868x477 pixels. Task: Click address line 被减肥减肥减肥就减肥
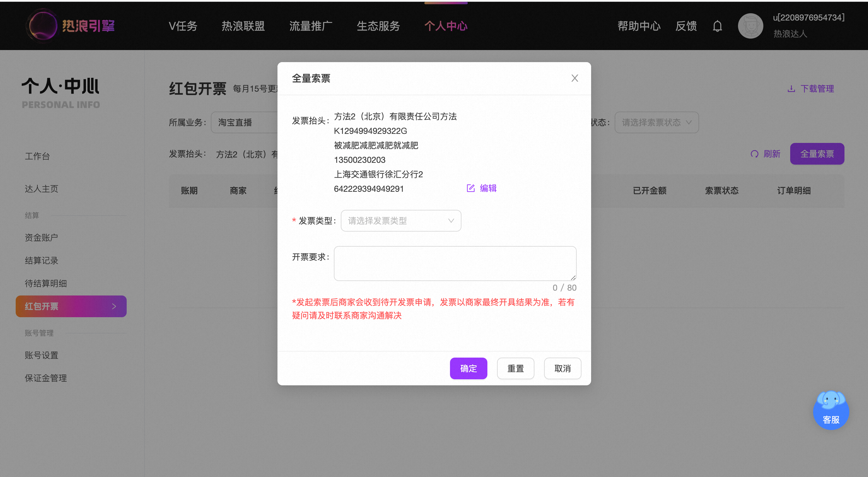point(376,145)
